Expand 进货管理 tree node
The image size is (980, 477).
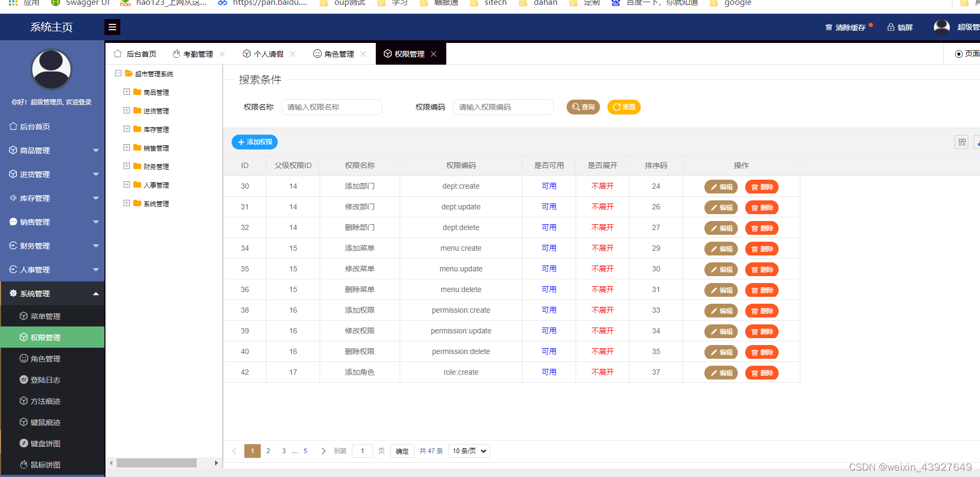pos(127,110)
